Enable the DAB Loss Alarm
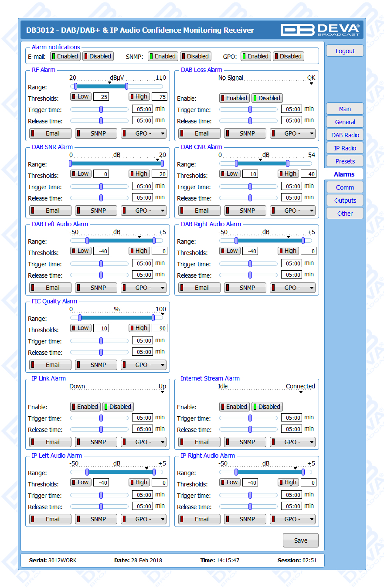Image resolution: width=384 pixels, height=588 pixels. coord(234,98)
